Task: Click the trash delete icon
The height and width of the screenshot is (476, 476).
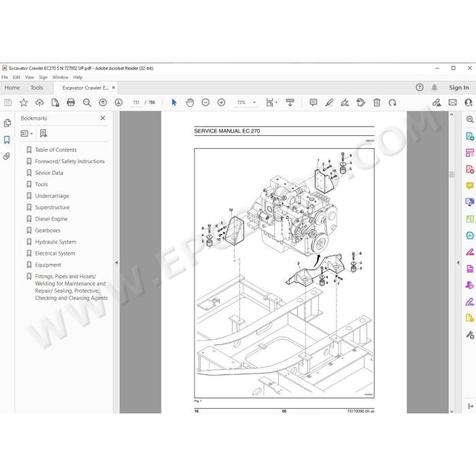Action: tap(377, 103)
